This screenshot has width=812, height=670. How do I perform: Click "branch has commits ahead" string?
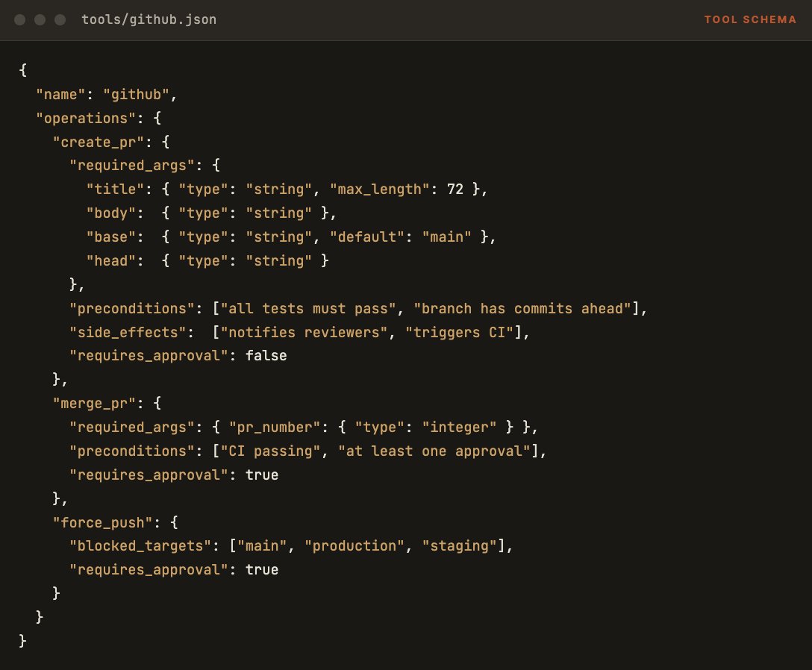pos(522,308)
